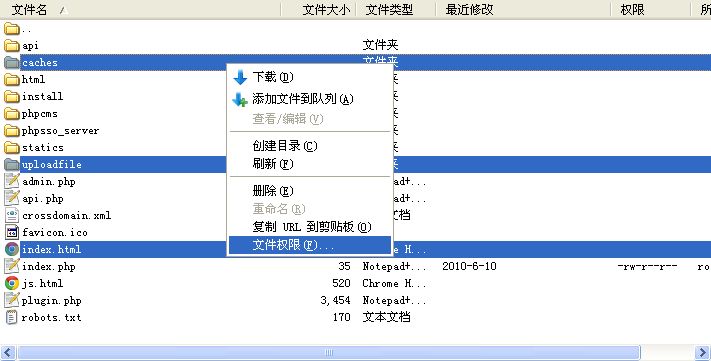711x361 pixels.
Task: Select the crossdomain.xml file name
Action: pyautogui.click(x=67, y=215)
